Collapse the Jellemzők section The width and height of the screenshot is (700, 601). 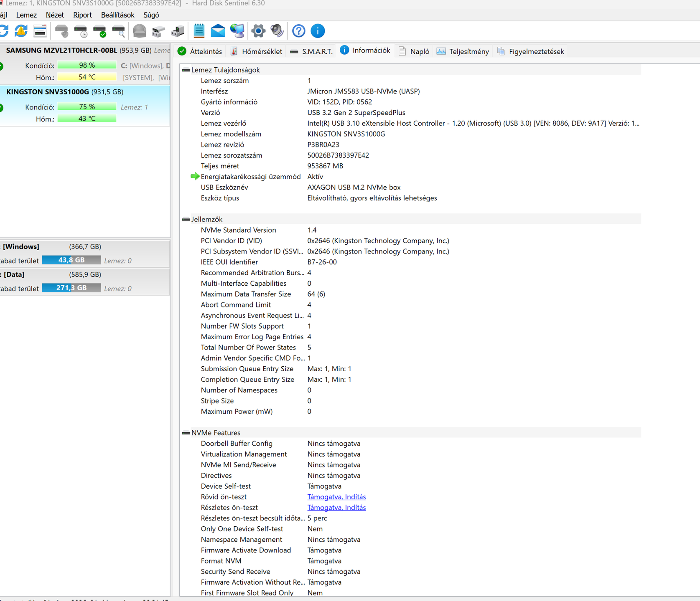coord(186,219)
